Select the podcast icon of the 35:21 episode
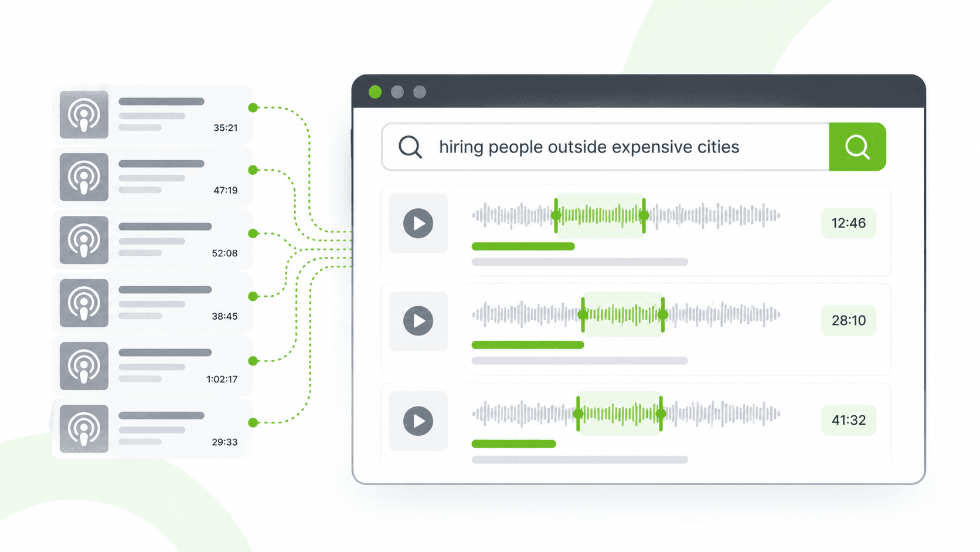Screen dimensions: 980x552 click(x=84, y=114)
